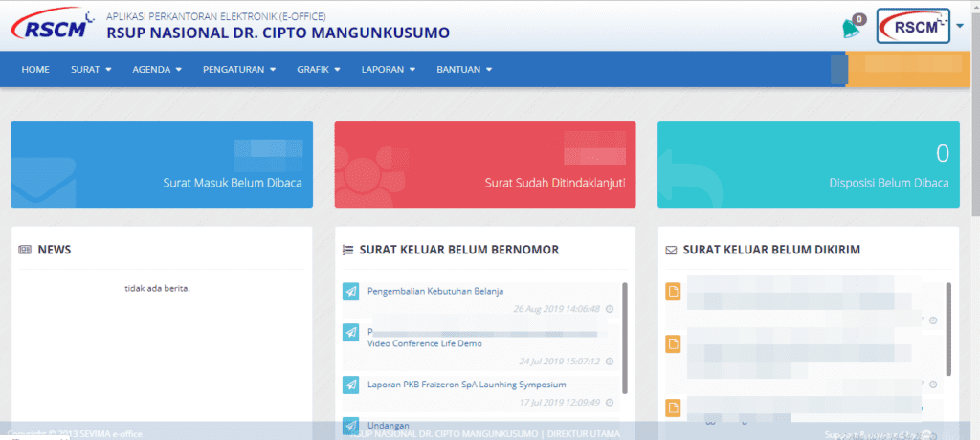Click paper plane icon for Video Conference Life Demo
This screenshot has height=440, width=980.
350,333
